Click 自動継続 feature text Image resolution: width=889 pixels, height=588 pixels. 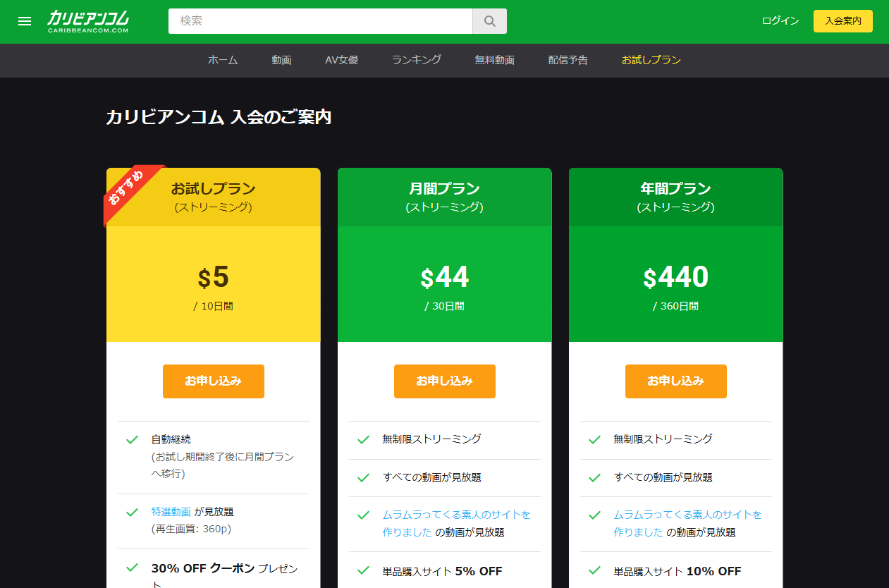pos(171,439)
